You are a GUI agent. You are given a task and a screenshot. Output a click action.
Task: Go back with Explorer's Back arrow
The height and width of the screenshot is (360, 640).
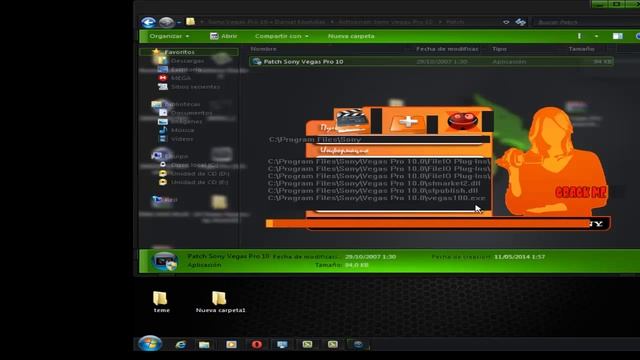tap(149, 22)
